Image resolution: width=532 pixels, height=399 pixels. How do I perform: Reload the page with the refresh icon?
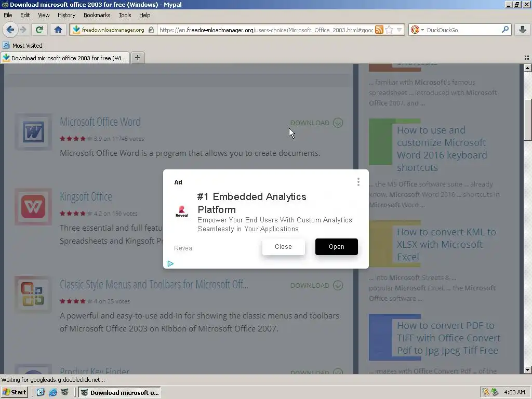39,30
